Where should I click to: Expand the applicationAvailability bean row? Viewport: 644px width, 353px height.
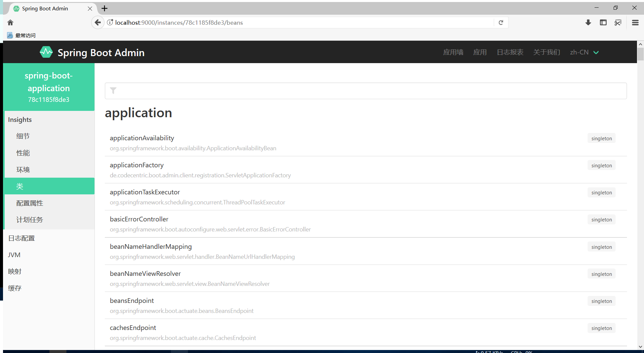click(x=366, y=143)
